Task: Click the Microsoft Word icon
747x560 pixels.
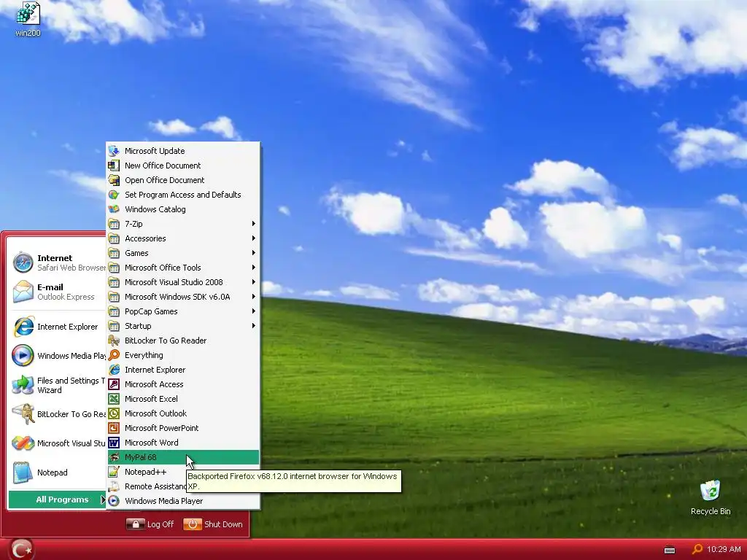Action: click(114, 443)
